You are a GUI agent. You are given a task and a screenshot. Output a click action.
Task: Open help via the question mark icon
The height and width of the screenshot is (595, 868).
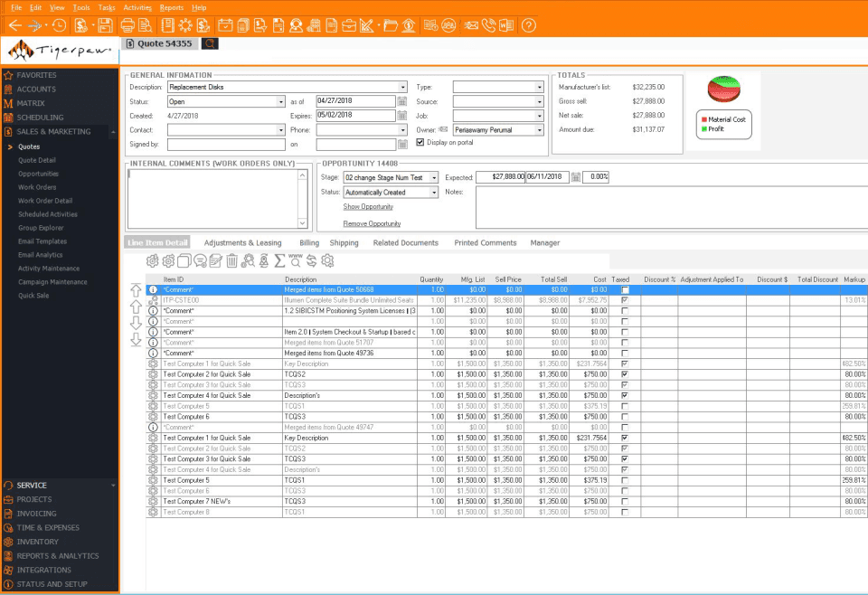pyautogui.click(x=529, y=25)
